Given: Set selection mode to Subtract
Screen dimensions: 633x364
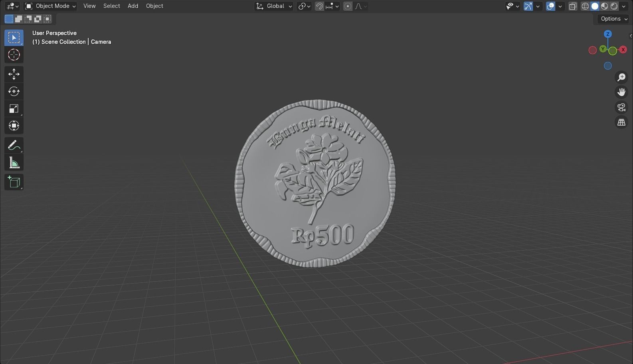Looking at the screenshot, I should 28,19.
